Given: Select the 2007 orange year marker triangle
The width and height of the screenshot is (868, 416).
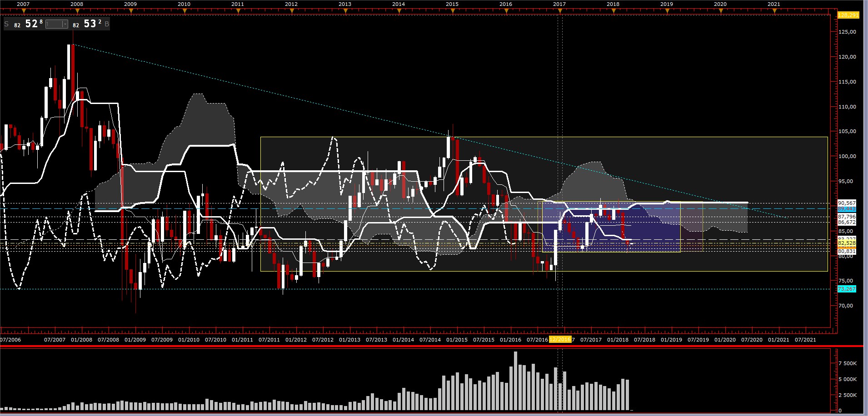Looking at the screenshot, I should point(23,10).
